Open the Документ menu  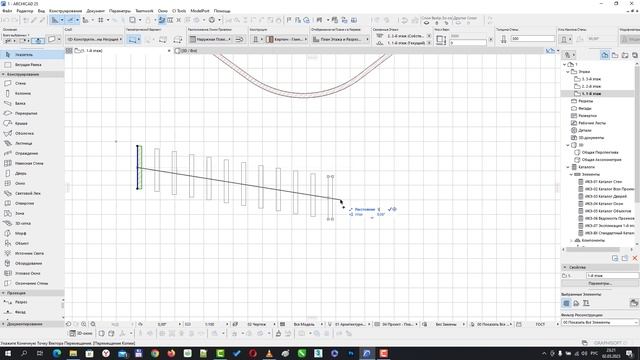coord(96,11)
